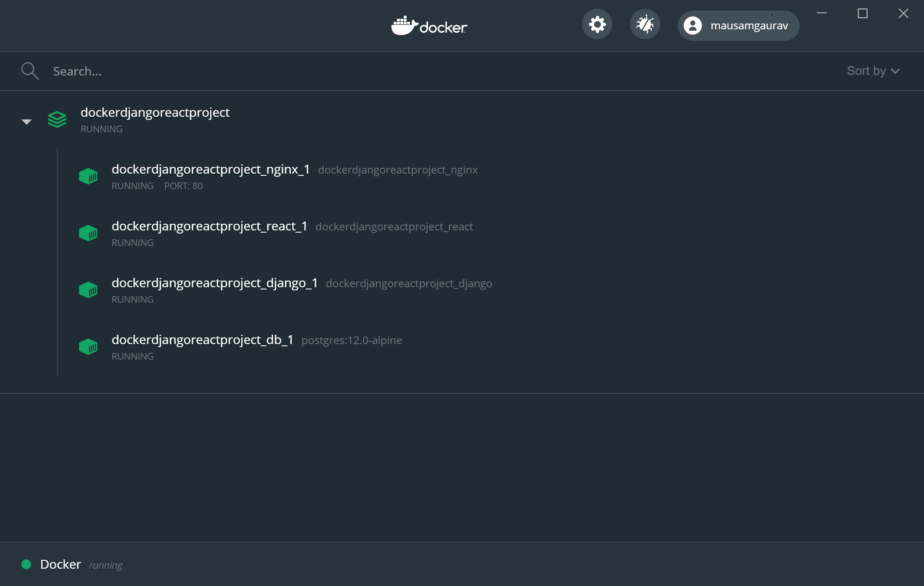Click the react container green icon
This screenshot has height=586, width=924.
point(88,233)
